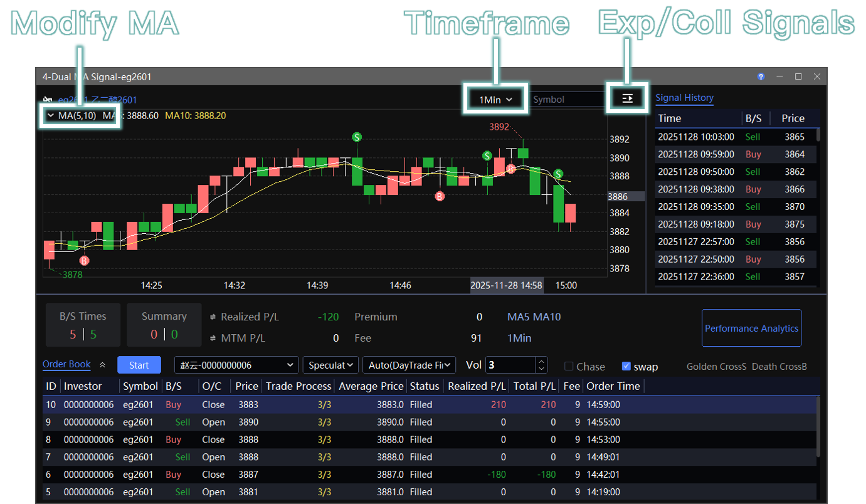
Task: Collapse the Order Book with double-chevron icon
Action: coord(103,365)
